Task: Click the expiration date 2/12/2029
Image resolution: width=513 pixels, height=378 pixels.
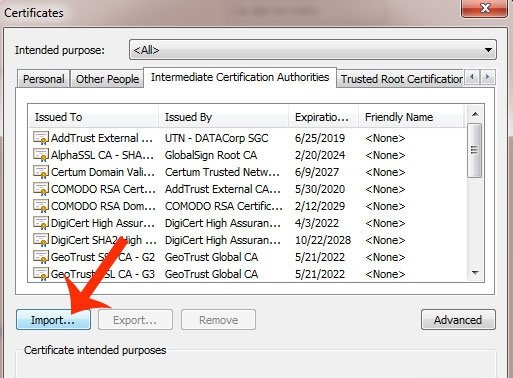Action: tap(320, 206)
